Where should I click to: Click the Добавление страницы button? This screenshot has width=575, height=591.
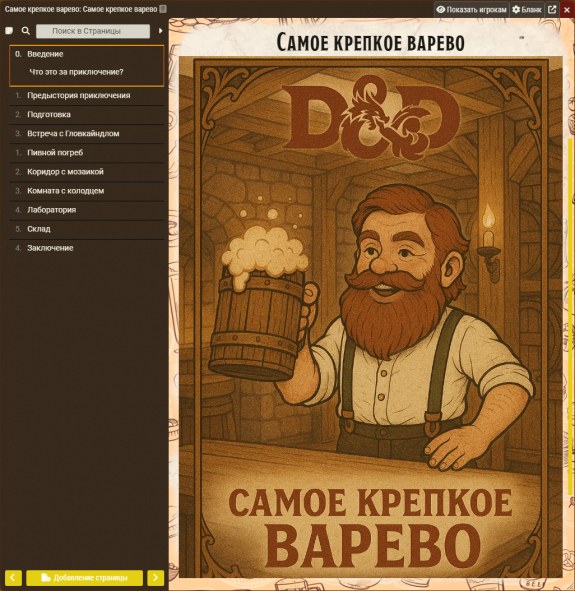[x=84, y=577]
